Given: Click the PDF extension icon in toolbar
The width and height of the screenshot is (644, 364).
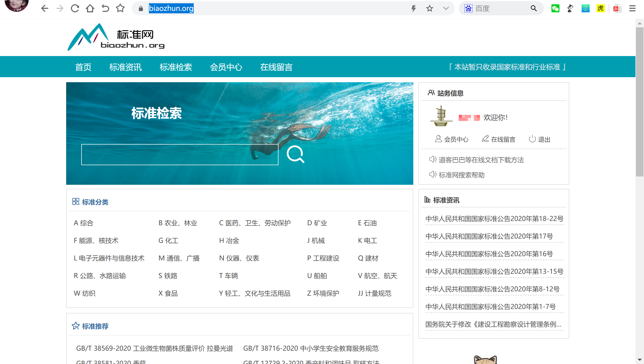Looking at the screenshot, I should pyautogui.click(x=618, y=8).
